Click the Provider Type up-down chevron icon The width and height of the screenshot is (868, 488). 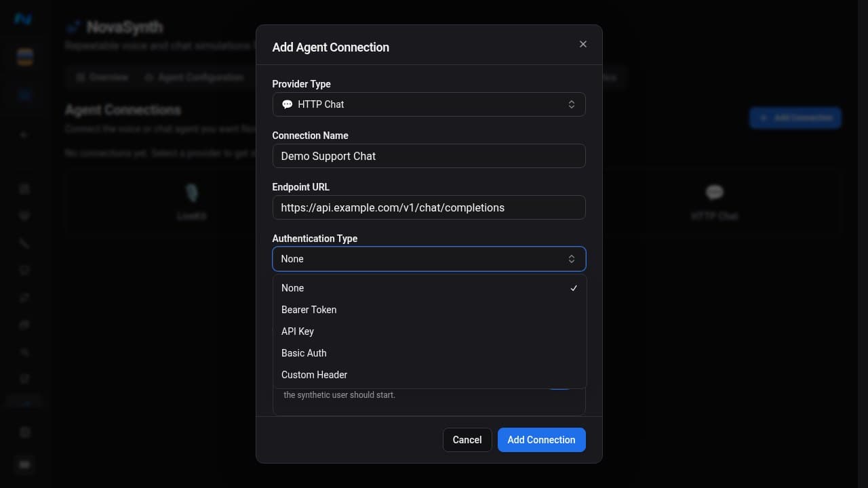[572, 104]
